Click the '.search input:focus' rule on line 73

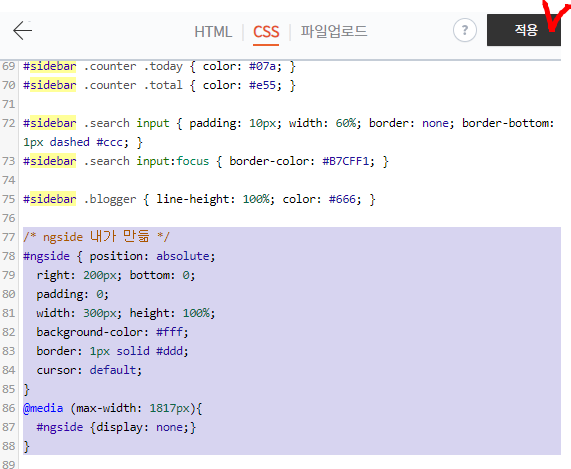point(206,161)
